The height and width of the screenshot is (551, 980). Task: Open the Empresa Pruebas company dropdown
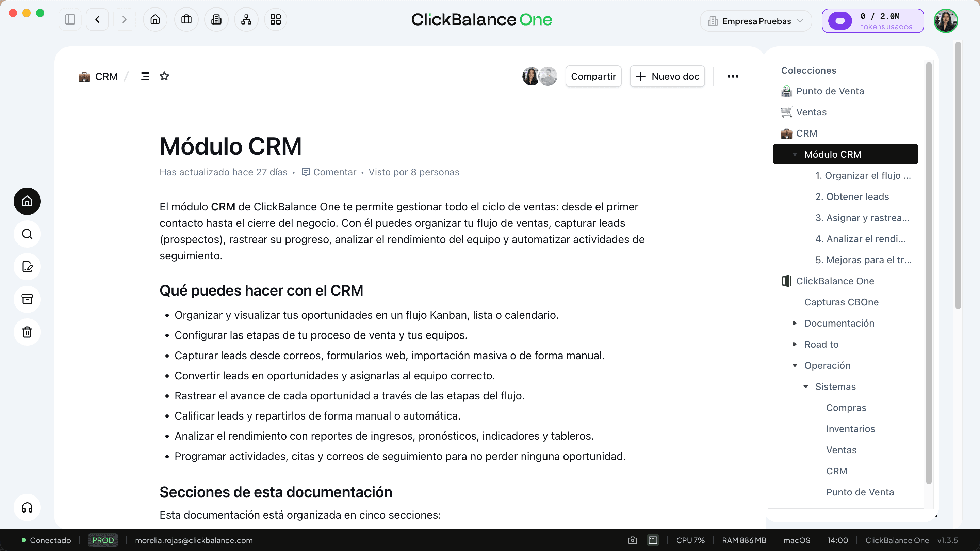[755, 21]
